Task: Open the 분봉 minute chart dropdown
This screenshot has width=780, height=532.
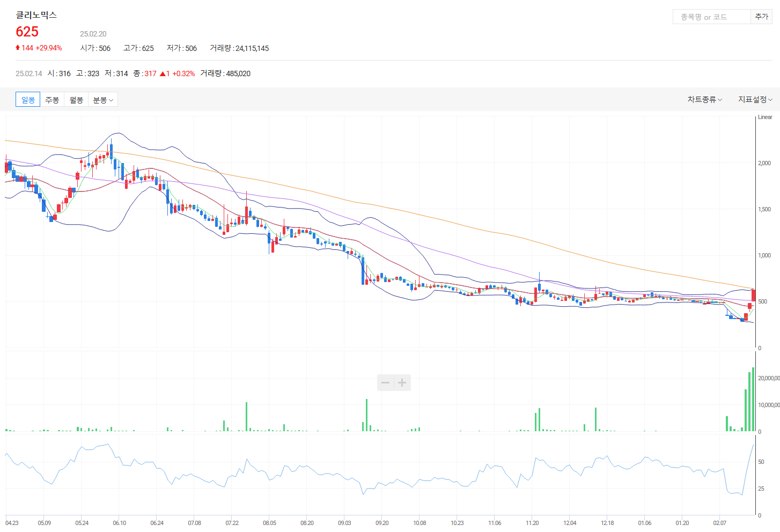Action: tap(103, 100)
